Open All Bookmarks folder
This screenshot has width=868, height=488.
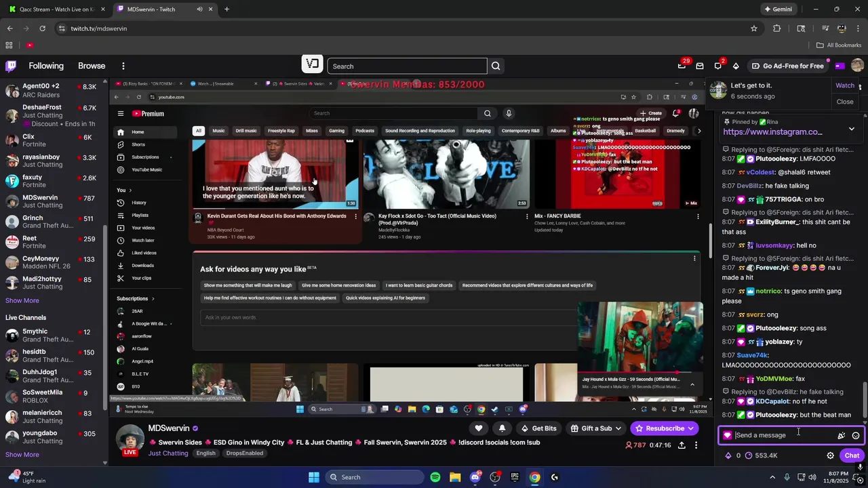[839, 45]
